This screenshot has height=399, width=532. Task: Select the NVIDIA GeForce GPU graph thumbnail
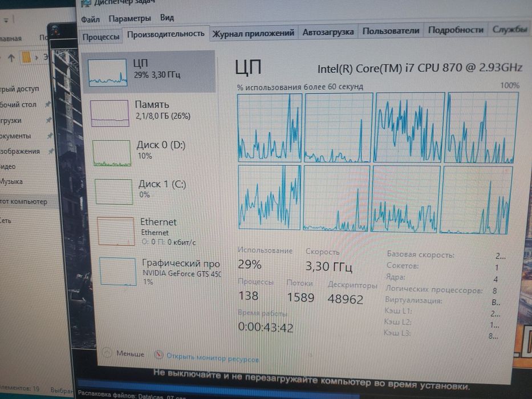click(118, 271)
